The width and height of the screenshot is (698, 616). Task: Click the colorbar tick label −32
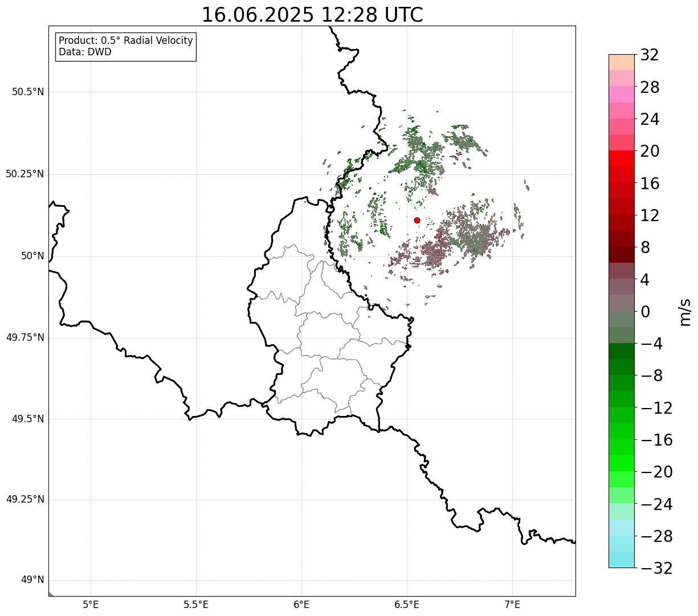pos(656,568)
